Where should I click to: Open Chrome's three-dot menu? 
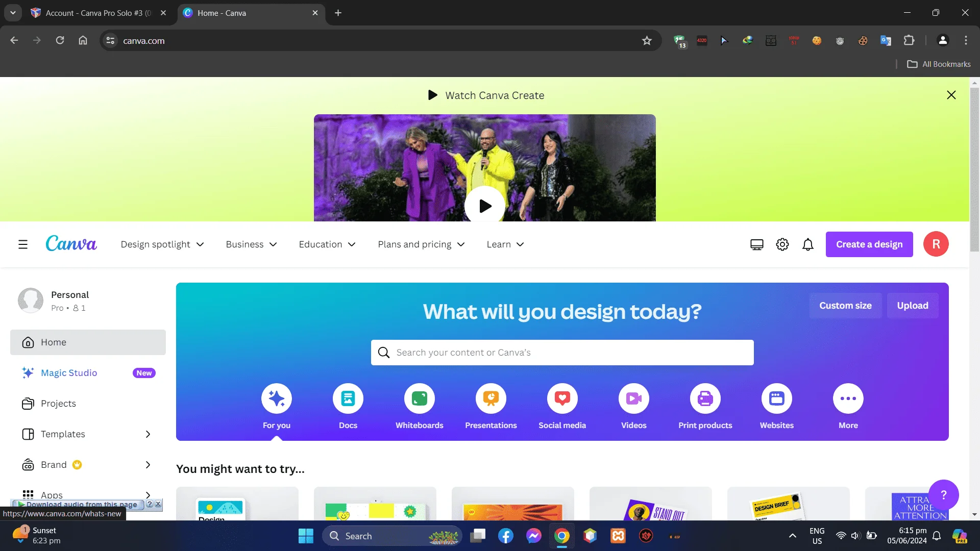[966, 40]
